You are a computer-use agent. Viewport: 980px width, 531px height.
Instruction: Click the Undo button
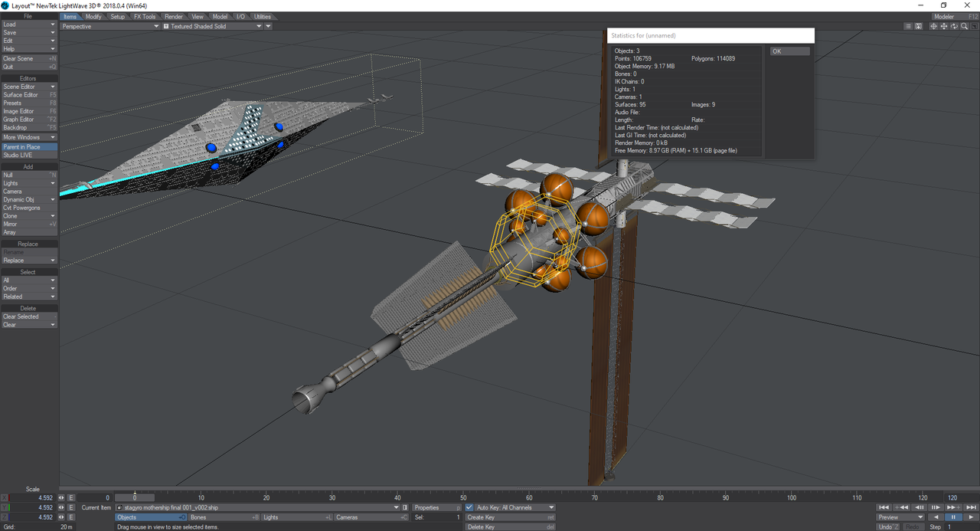click(887, 527)
